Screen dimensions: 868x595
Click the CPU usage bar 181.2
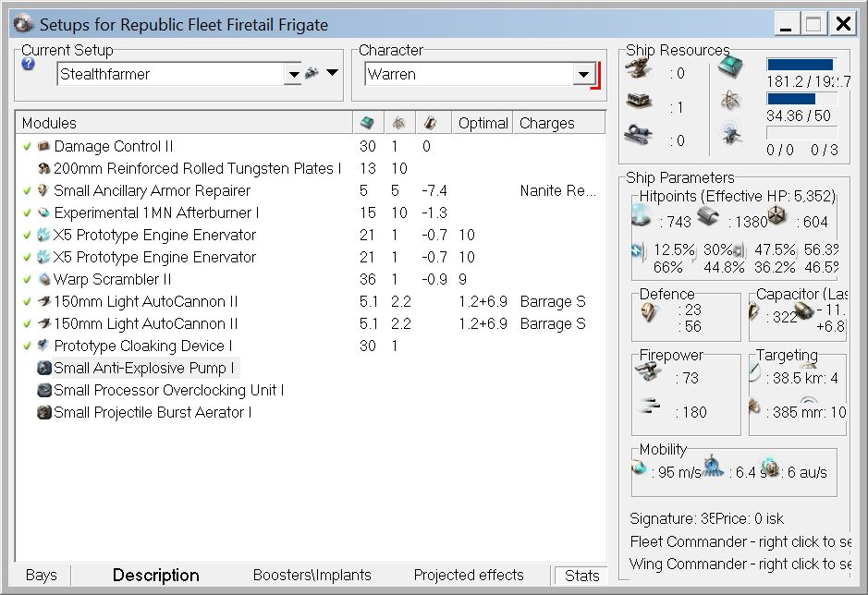(802, 64)
